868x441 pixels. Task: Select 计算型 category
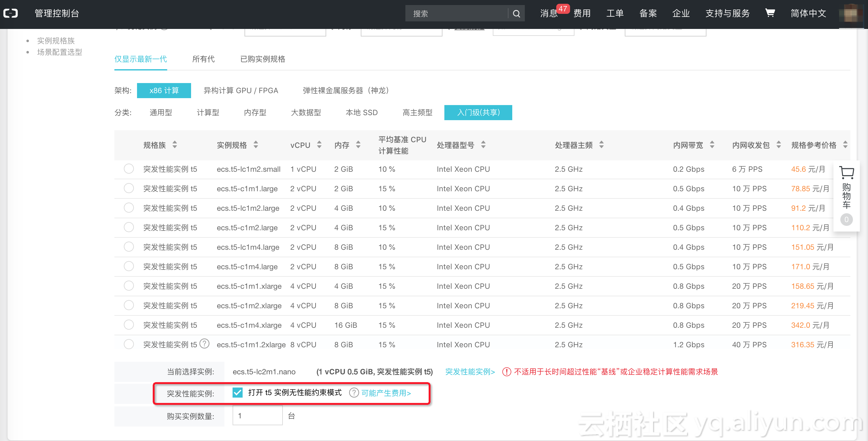(x=208, y=113)
